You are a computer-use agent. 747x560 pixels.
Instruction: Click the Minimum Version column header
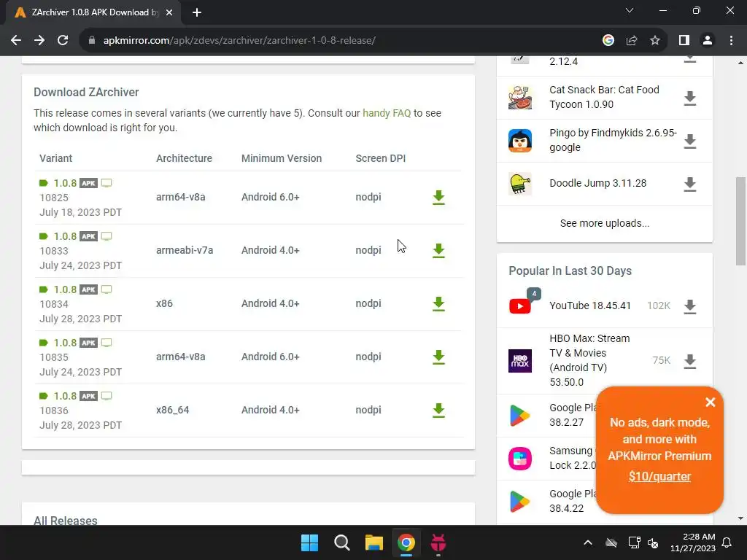282,158
